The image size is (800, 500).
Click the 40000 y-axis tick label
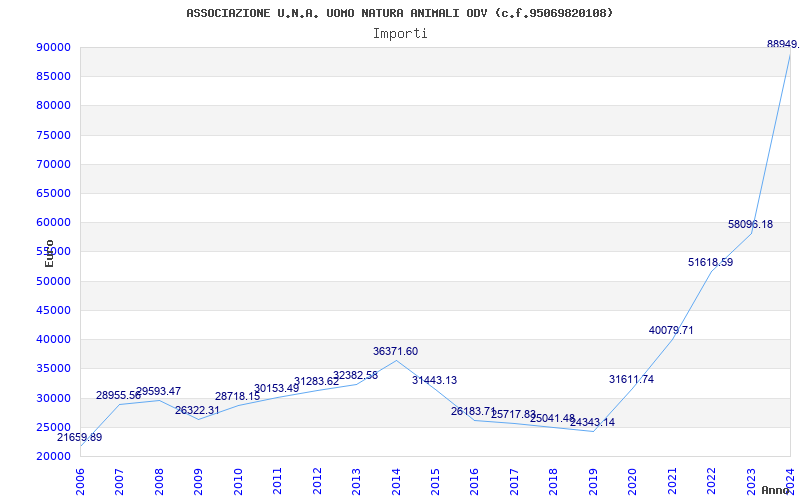coord(53,339)
